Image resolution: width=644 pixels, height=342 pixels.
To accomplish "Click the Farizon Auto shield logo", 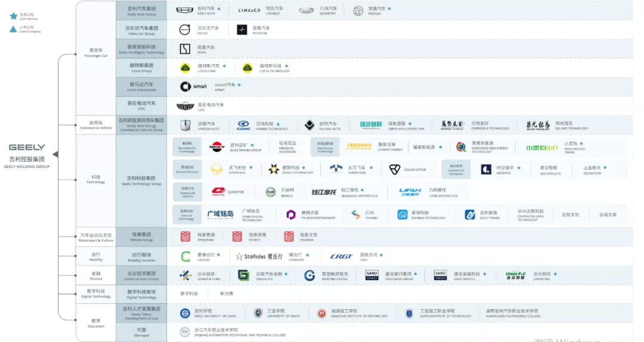I will tap(185, 125).
